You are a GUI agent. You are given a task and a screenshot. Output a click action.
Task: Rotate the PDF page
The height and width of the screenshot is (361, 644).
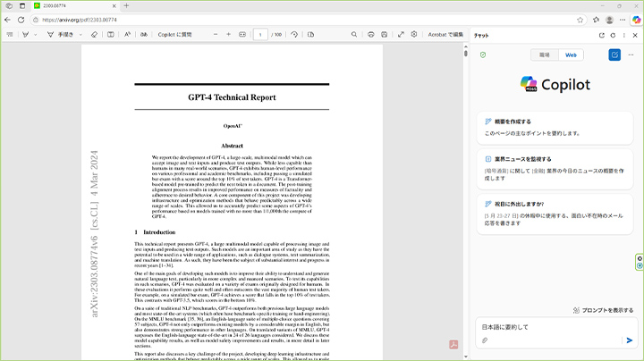(294, 35)
